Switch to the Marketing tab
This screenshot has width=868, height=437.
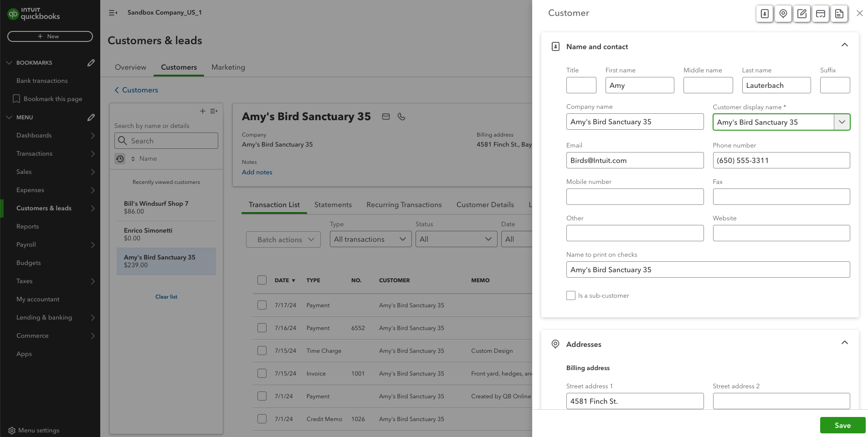click(x=228, y=67)
